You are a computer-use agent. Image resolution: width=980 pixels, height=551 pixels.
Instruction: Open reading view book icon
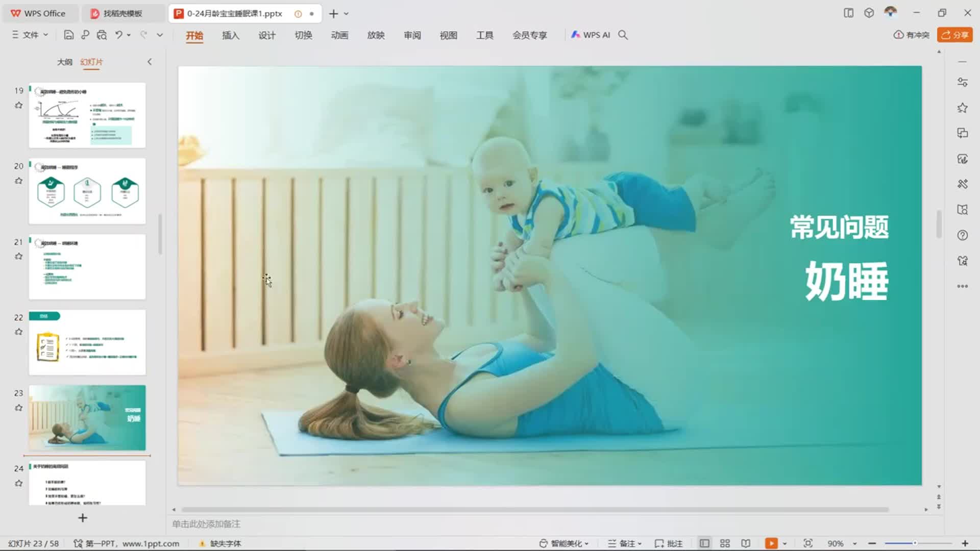[x=746, y=543]
